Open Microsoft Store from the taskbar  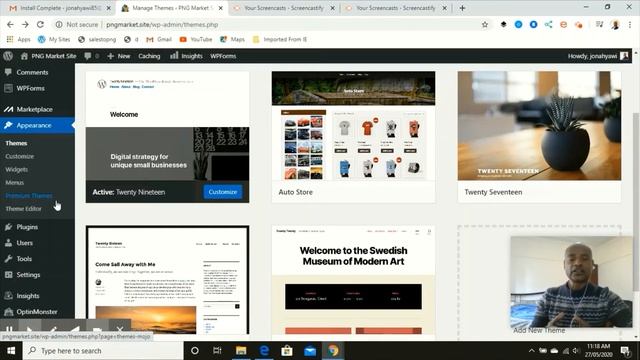click(x=287, y=351)
